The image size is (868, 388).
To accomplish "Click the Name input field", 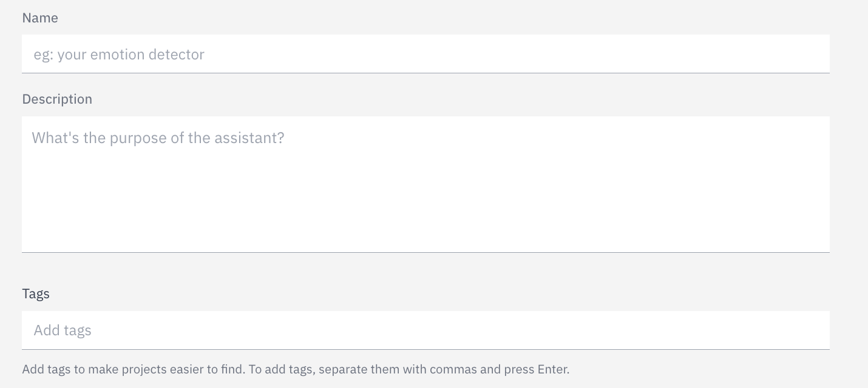I will point(425,54).
